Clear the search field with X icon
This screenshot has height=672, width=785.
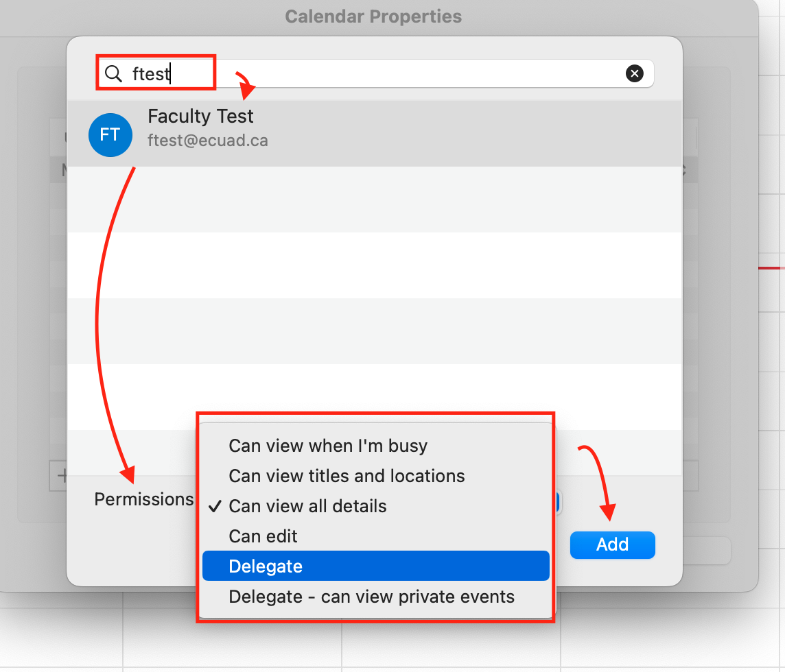(x=634, y=73)
